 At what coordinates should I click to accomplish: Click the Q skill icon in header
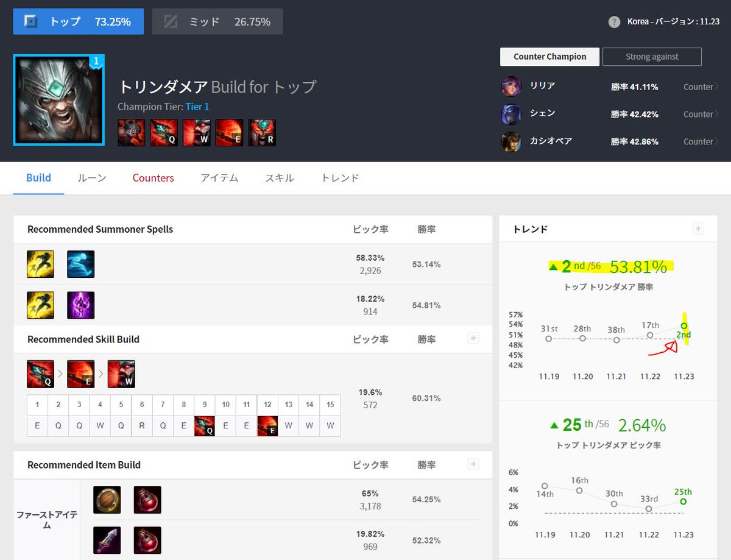[x=164, y=132]
